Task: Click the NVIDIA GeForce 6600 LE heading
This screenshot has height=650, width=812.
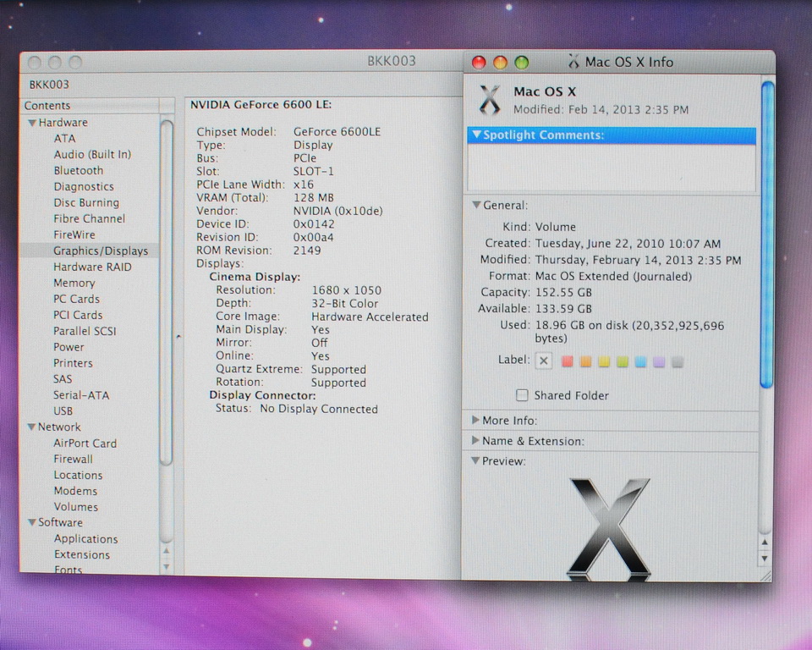Action: point(261,105)
